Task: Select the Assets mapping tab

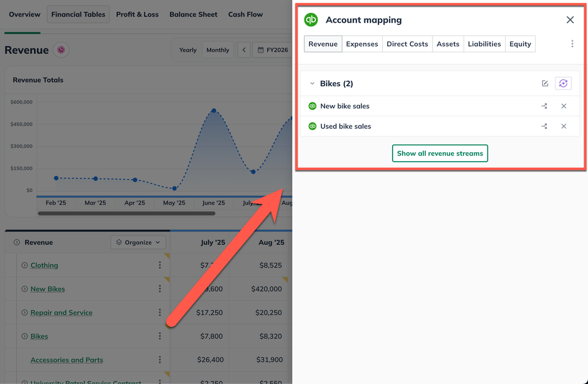Action: coord(448,44)
